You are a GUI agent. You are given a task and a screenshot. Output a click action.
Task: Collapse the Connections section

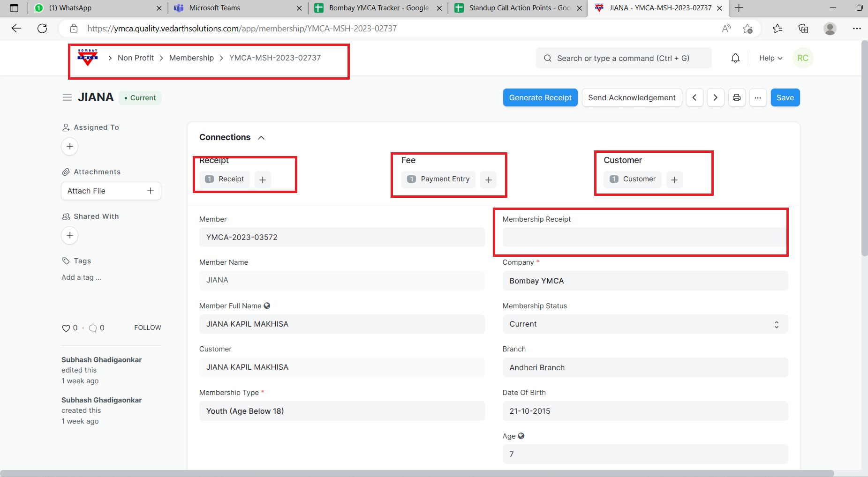click(x=261, y=137)
